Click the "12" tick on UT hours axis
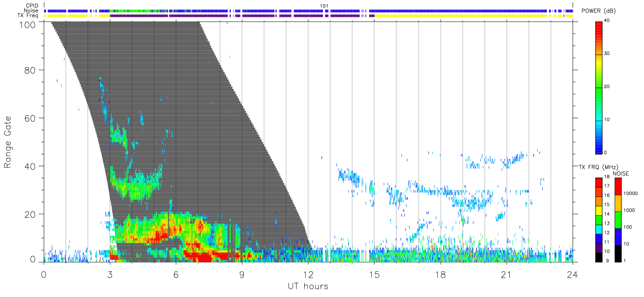This screenshot has width=644, height=297. tap(308, 274)
